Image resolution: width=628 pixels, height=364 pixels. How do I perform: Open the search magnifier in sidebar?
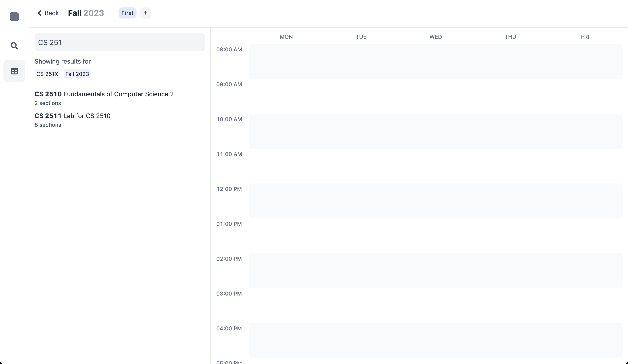[14, 46]
